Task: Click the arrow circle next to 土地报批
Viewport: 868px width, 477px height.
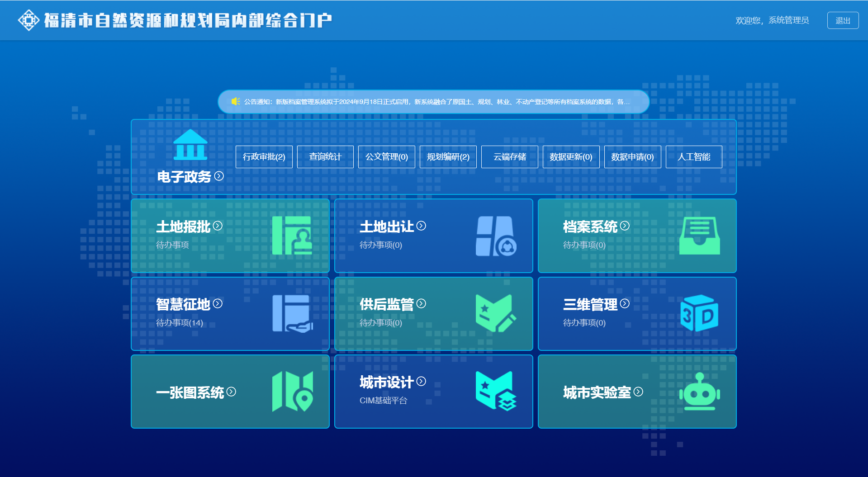Action: 218,226
